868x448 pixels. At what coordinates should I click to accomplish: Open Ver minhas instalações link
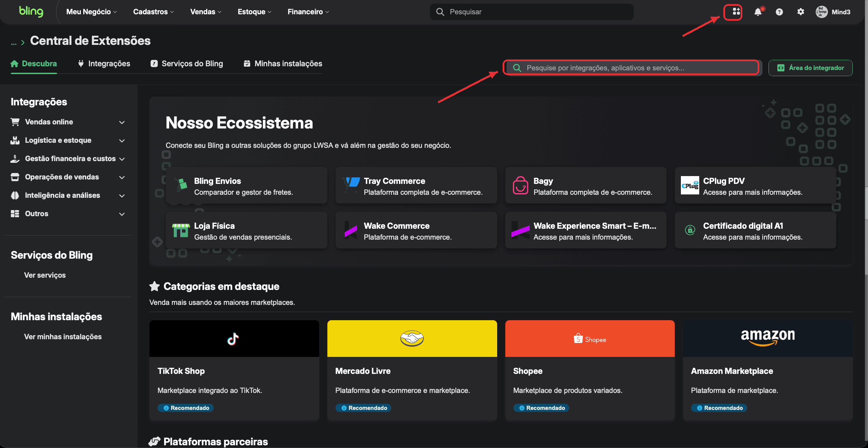(x=63, y=337)
